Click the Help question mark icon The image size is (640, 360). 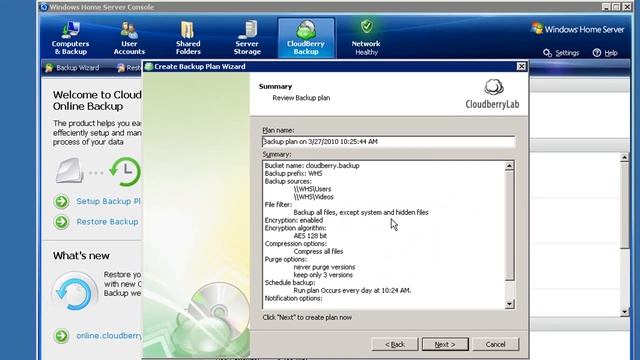[x=597, y=53]
